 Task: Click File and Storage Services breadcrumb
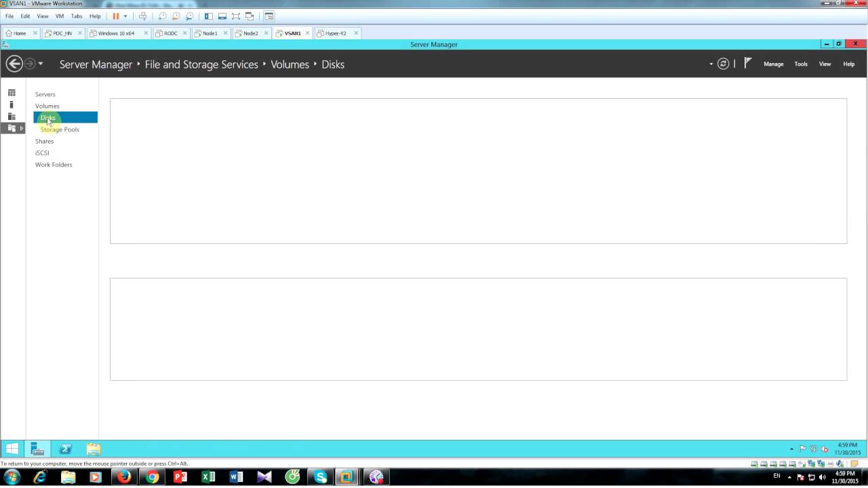[201, 64]
